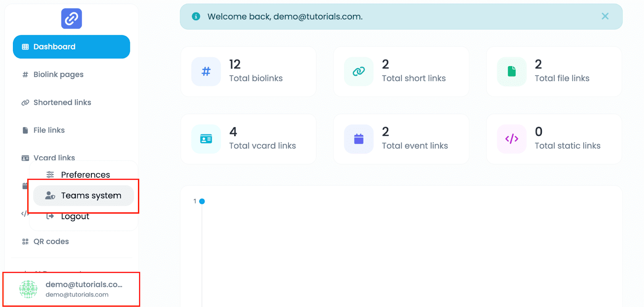Viewport: 644px width, 307px height.
Task: Open Vcard links in sidebar
Action: click(54, 157)
